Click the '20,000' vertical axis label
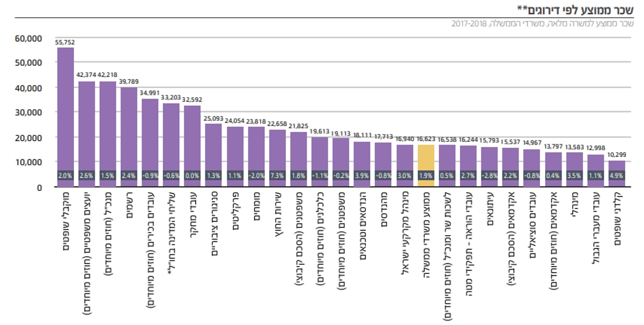This screenshot has height=325, width=644. point(29,137)
